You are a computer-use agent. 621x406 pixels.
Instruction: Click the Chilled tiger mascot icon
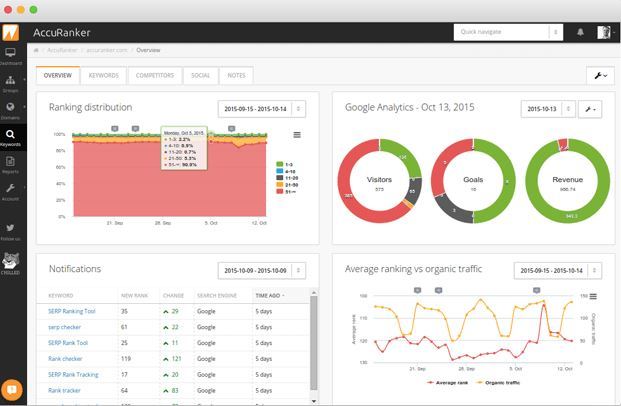[x=10, y=263]
